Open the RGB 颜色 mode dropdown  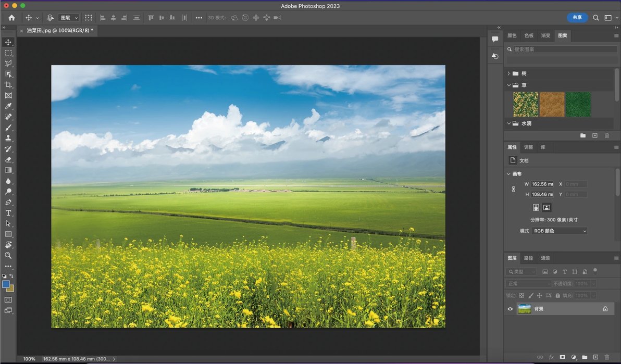pyautogui.click(x=559, y=231)
